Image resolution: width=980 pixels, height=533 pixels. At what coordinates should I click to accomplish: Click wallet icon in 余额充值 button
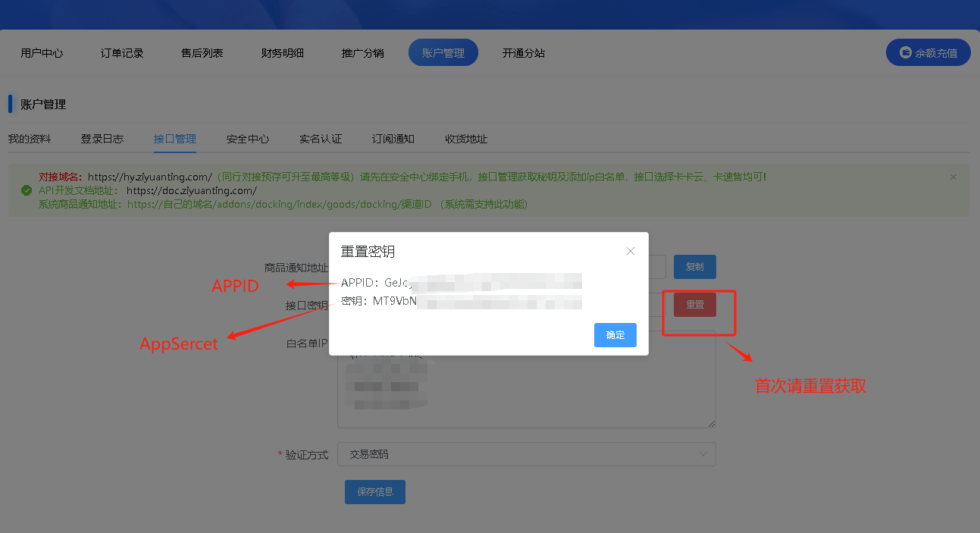coord(905,53)
